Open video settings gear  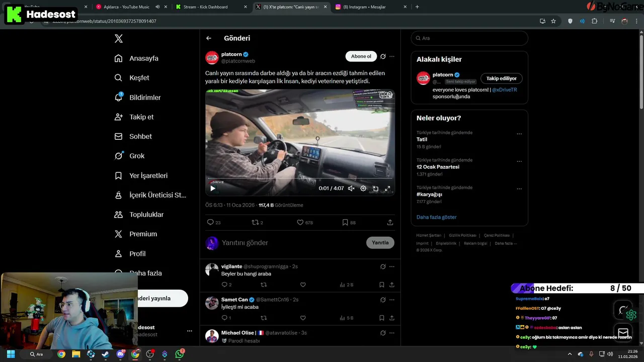pos(363,189)
